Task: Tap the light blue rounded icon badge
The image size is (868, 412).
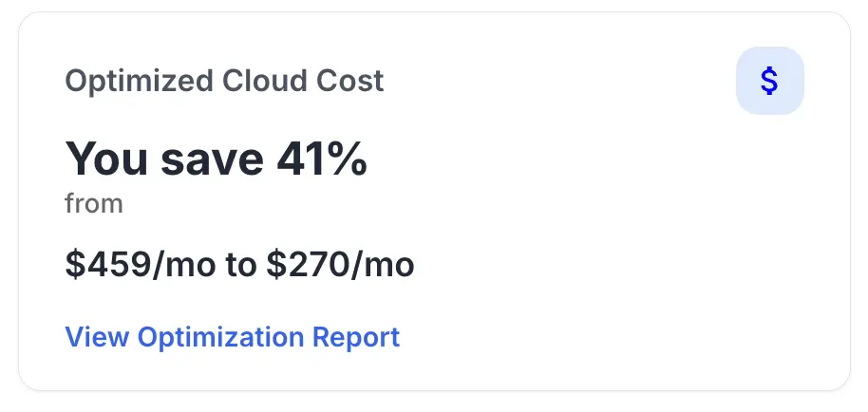Action: pyautogui.click(x=769, y=81)
